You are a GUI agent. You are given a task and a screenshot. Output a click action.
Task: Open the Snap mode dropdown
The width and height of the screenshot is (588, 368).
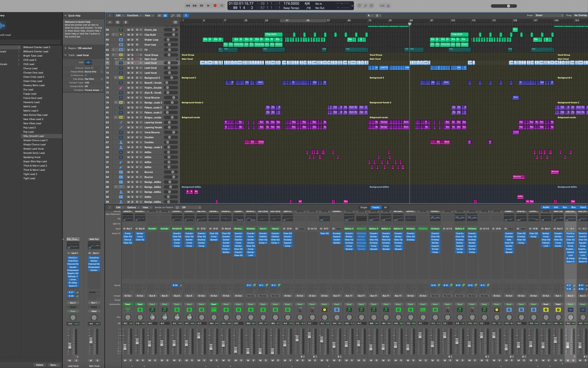point(549,15)
